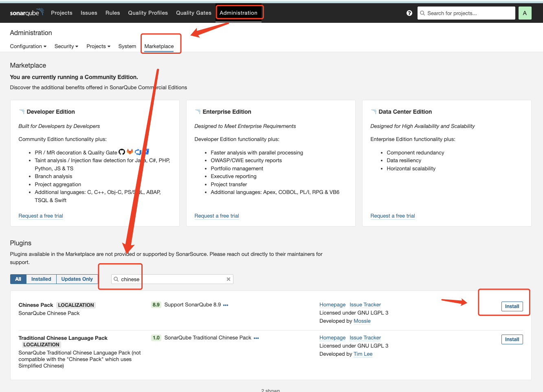Focus the plugin search field containing chinese

click(x=172, y=279)
